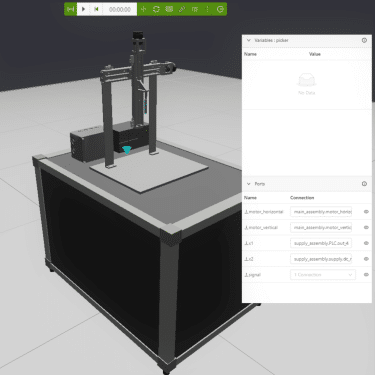This screenshot has width=375, height=375.
Task: Open the signal port connection dropdown
Action: click(x=323, y=275)
